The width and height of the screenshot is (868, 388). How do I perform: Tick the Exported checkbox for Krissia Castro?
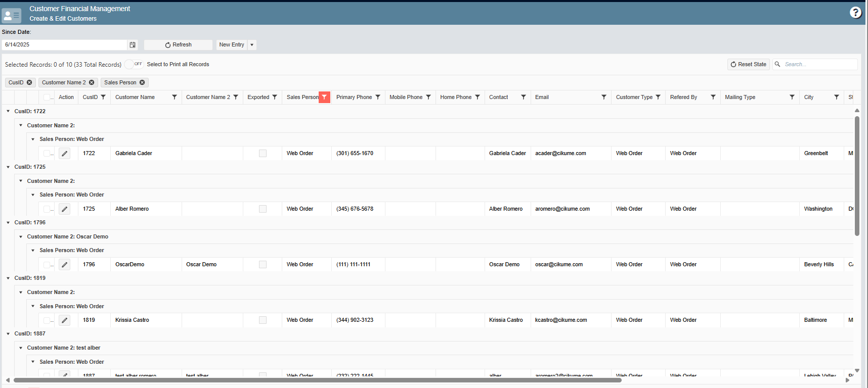point(263,320)
